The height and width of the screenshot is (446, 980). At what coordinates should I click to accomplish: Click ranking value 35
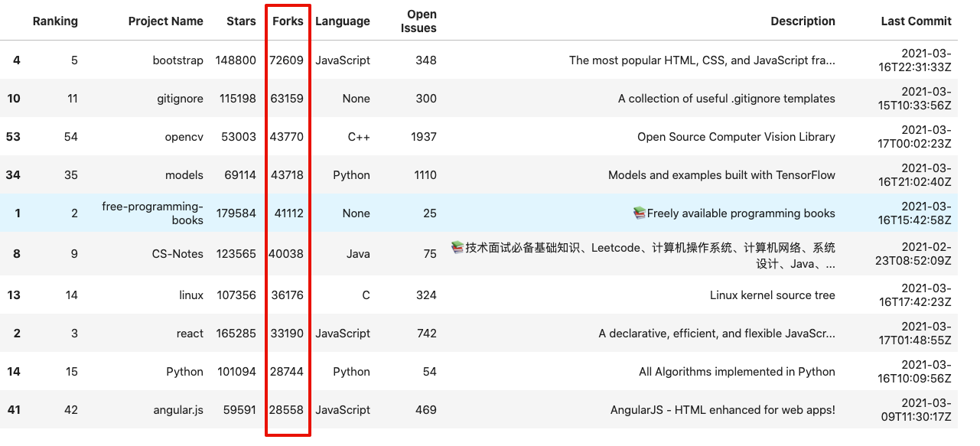pyautogui.click(x=71, y=175)
